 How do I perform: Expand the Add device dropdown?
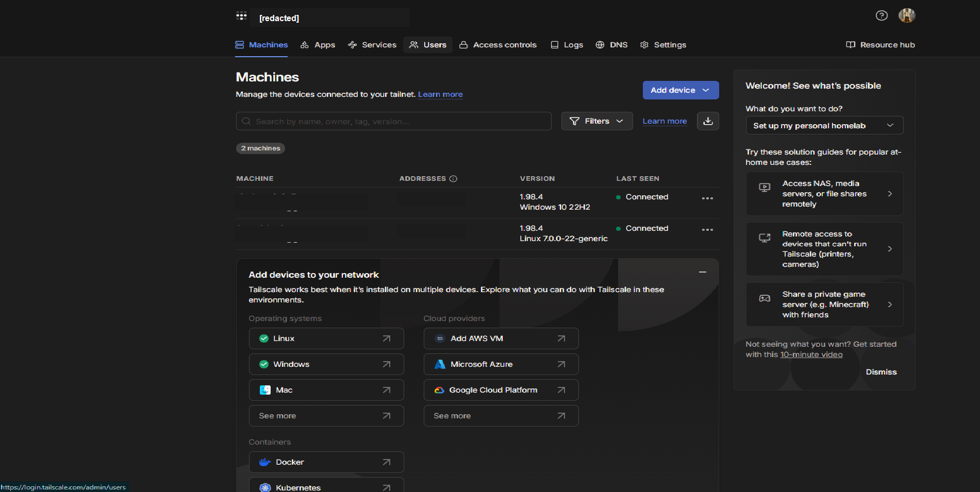[680, 90]
